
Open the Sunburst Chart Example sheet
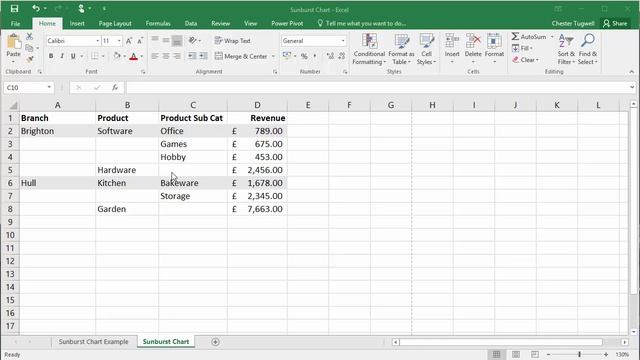coord(93,342)
